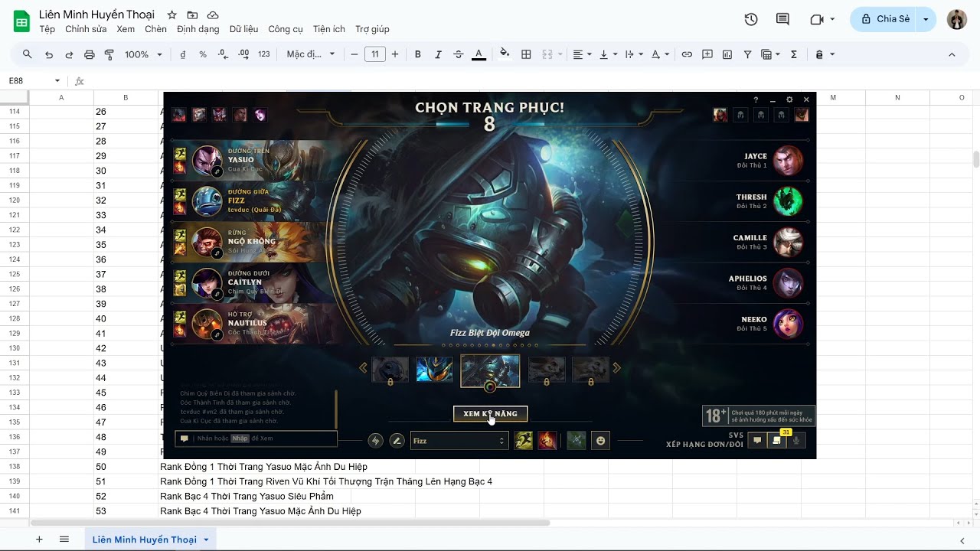The height and width of the screenshot is (551, 980).
Task: Show previous skins with left arrow
Action: tap(363, 368)
